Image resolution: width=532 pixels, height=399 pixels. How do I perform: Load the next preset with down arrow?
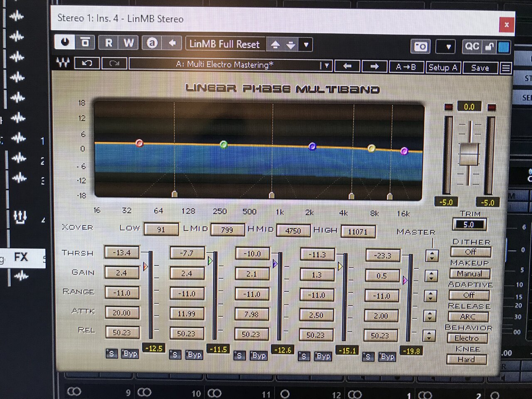click(x=291, y=45)
